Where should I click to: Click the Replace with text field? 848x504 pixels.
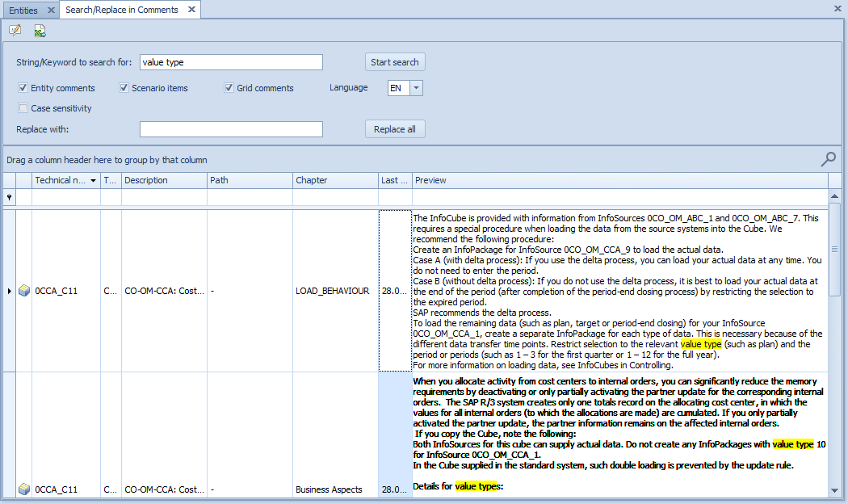coord(231,129)
